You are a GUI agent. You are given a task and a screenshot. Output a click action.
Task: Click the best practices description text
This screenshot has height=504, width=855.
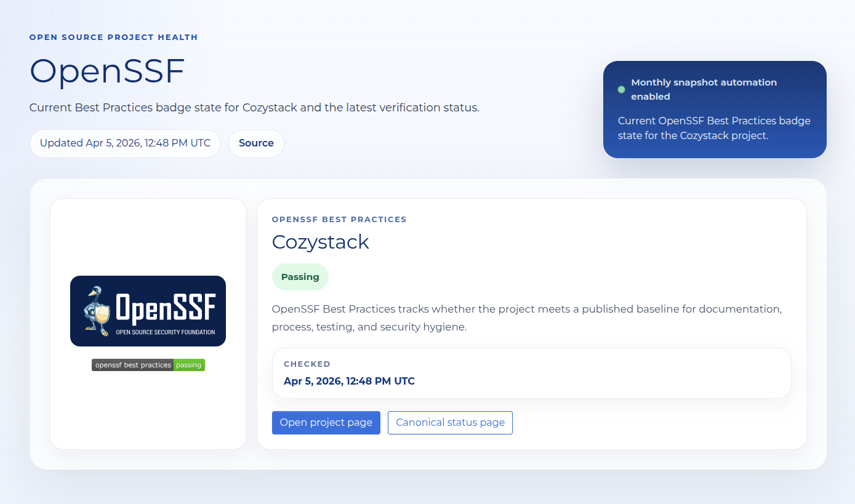pyautogui.click(x=526, y=318)
